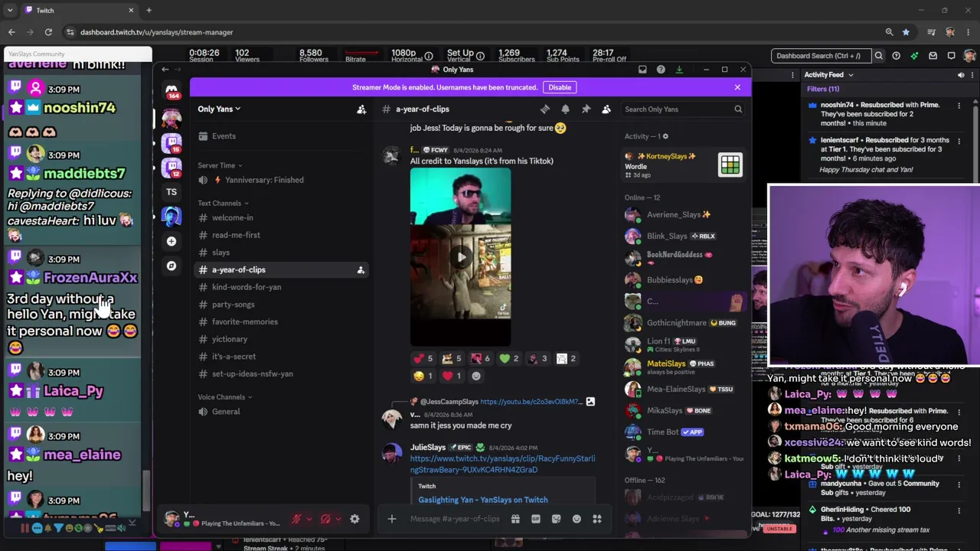Open GIF picker in message bar
Image resolution: width=980 pixels, height=551 pixels.
coord(536,519)
